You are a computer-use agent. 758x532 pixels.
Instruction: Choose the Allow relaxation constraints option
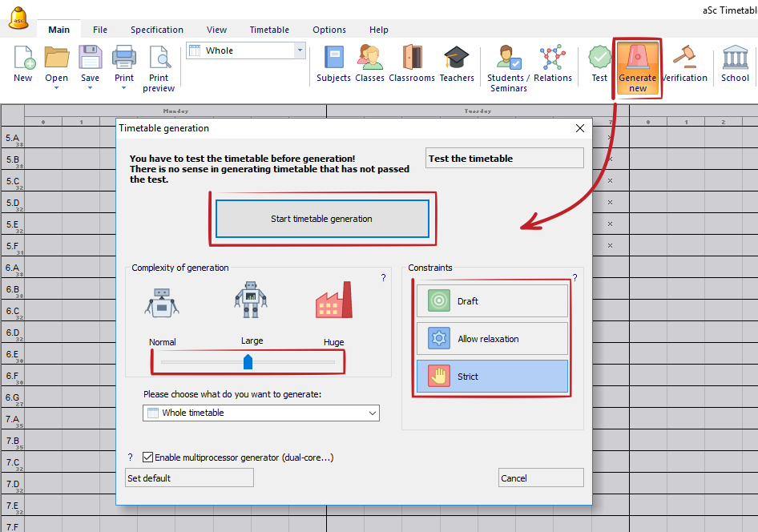coord(491,339)
